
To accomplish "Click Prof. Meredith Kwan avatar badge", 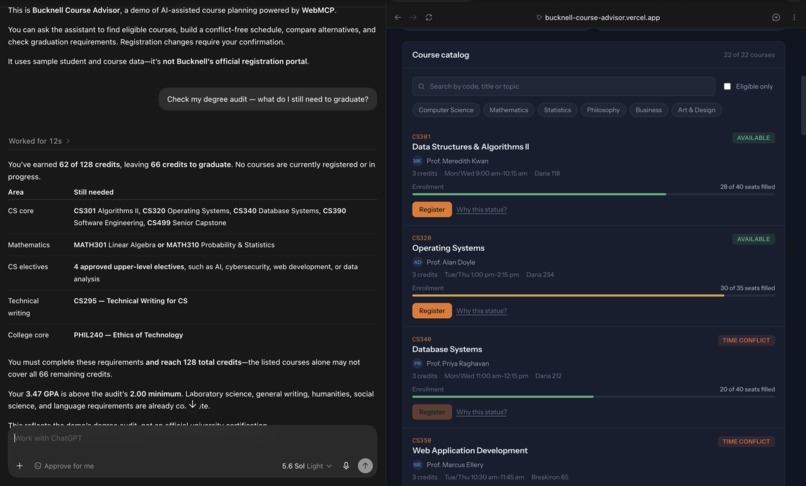I will [417, 161].
